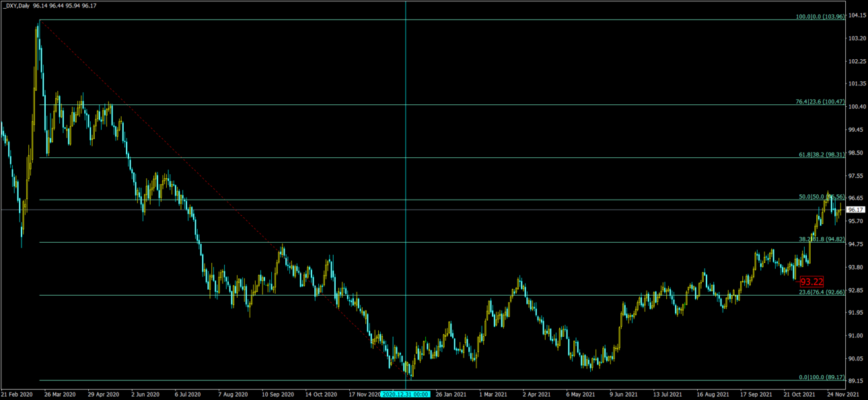Click the 6 Jul 2020 date on time axis

[188, 395]
